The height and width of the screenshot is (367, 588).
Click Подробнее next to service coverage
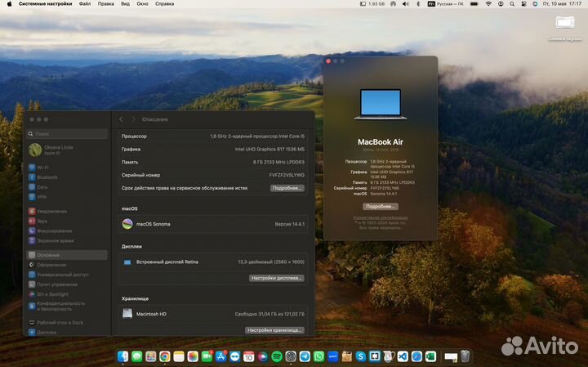click(287, 188)
